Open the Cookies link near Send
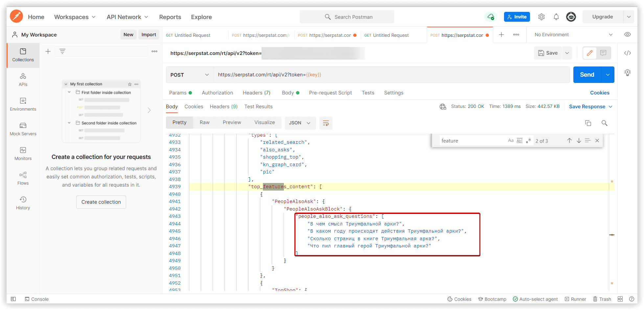 tap(600, 93)
